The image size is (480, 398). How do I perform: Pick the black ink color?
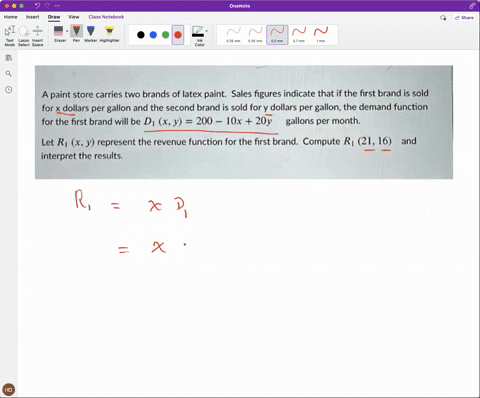[x=141, y=35]
